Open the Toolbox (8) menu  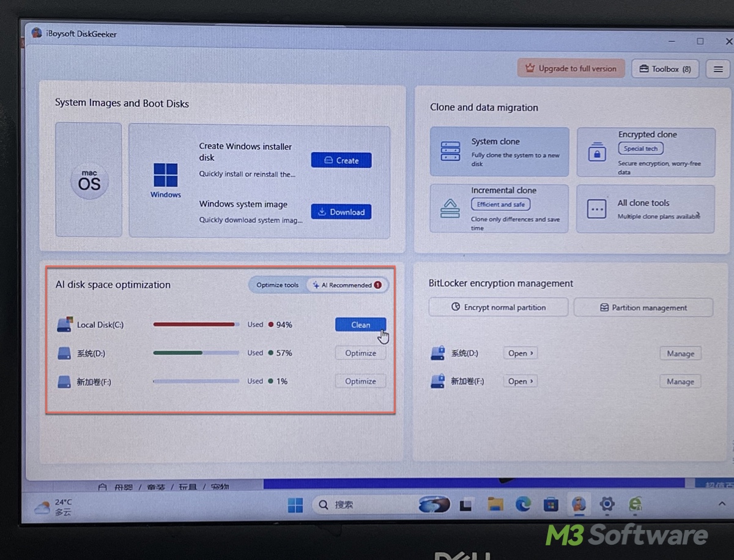[665, 69]
